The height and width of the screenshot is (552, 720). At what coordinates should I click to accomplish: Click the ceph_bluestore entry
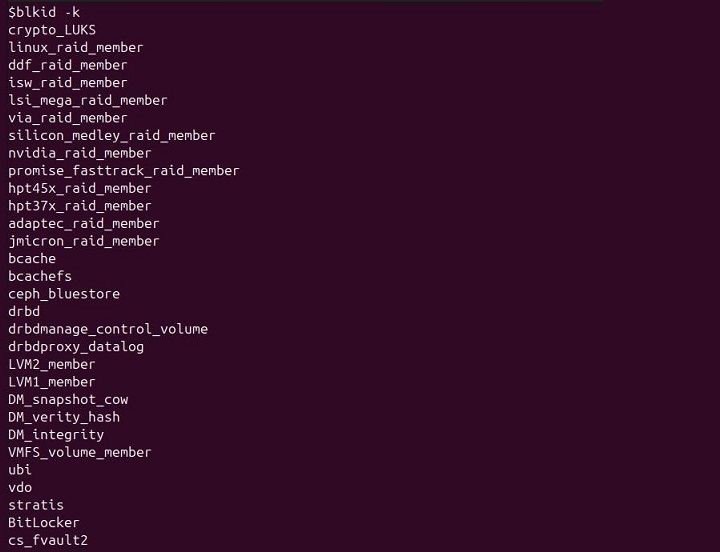(x=64, y=294)
